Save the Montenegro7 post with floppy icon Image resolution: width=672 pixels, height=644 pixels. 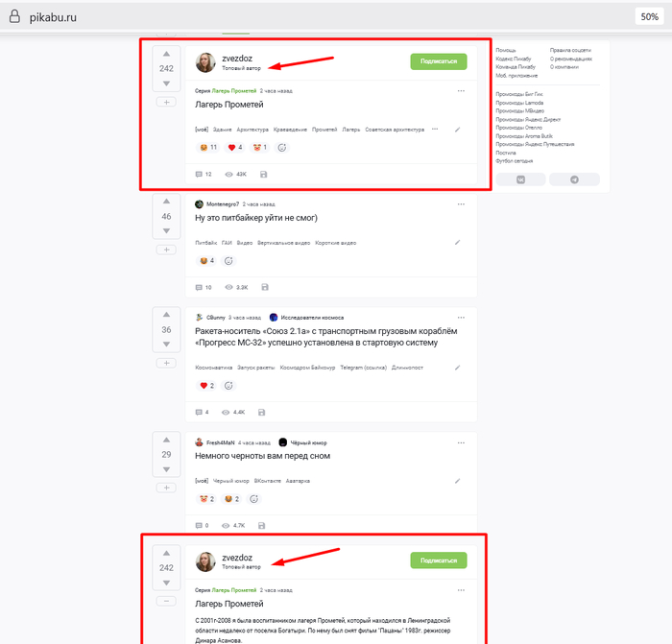pos(265,287)
